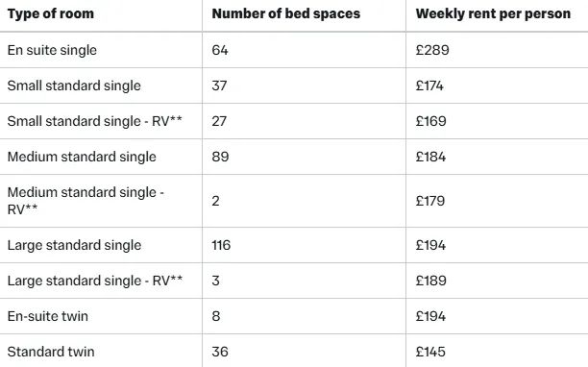Click 'Small standard single - RV**' cell

(x=94, y=121)
